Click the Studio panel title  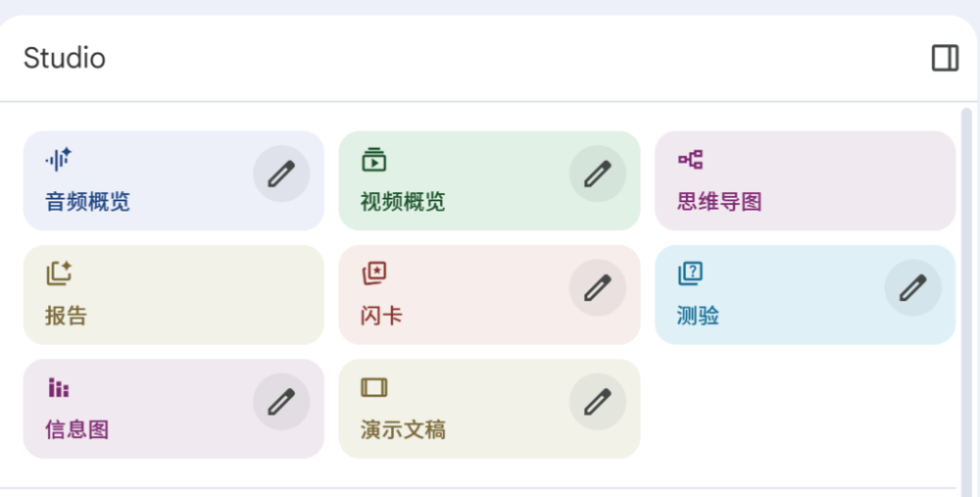click(65, 59)
